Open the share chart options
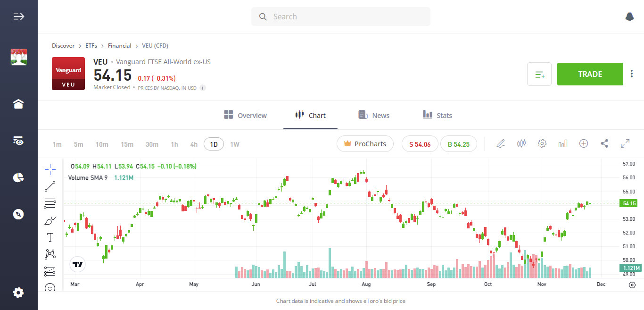The height and width of the screenshot is (310, 644). tap(604, 143)
